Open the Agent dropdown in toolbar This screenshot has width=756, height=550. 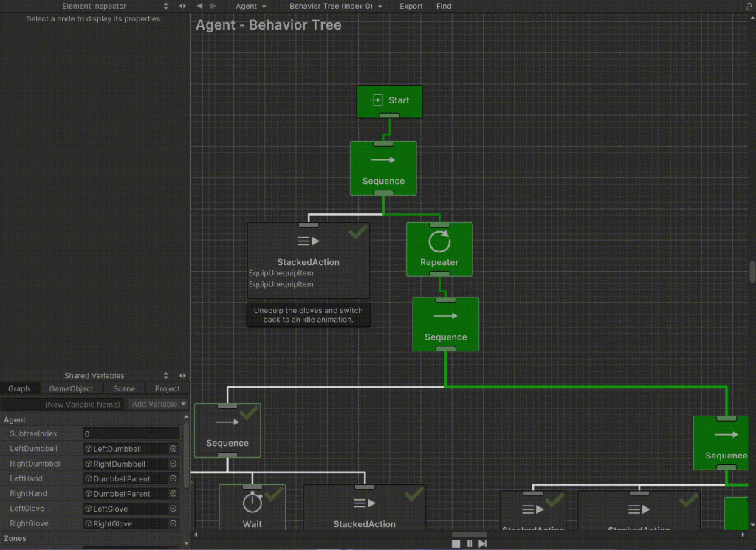point(251,6)
